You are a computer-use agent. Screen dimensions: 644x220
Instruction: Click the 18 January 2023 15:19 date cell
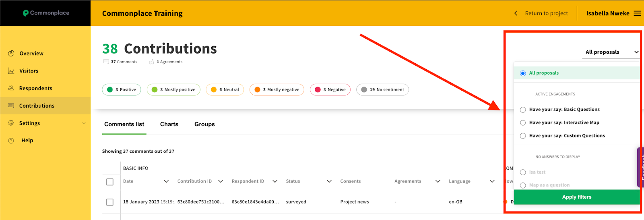point(149,202)
